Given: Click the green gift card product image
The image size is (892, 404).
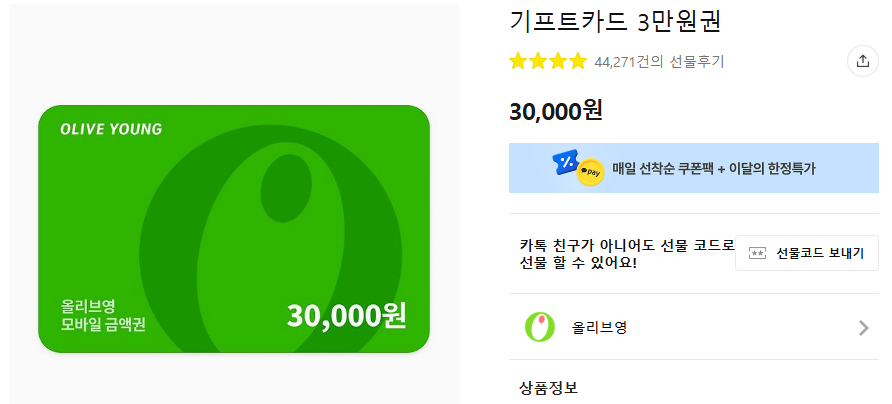Looking at the screenshot, I should (x=234, y=229).
